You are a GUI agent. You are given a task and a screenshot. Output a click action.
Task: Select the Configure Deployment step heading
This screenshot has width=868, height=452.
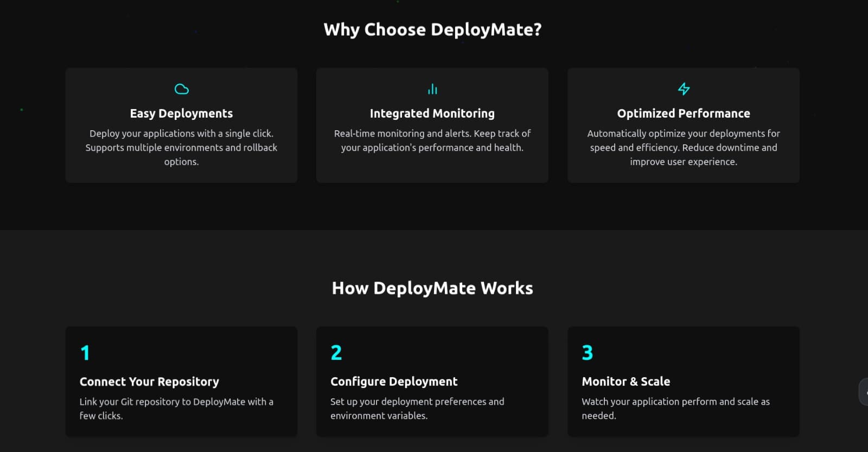pyautogui.click(x=394, y=381)
